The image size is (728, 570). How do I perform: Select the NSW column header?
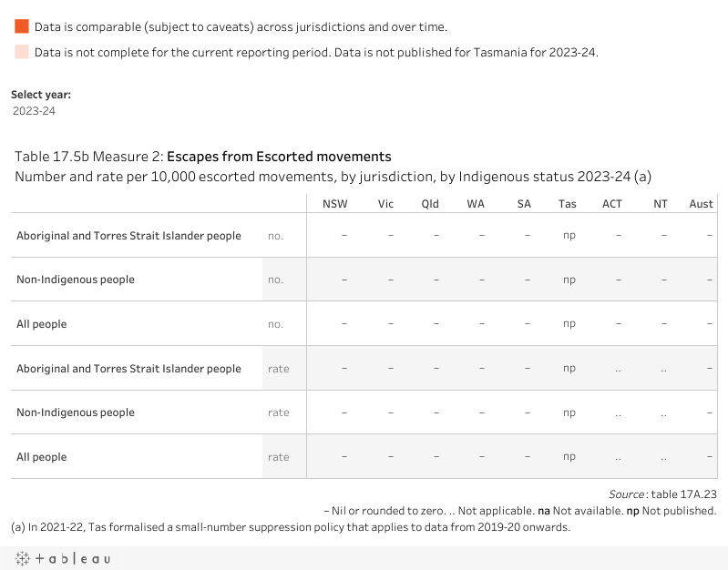(334, 204)
